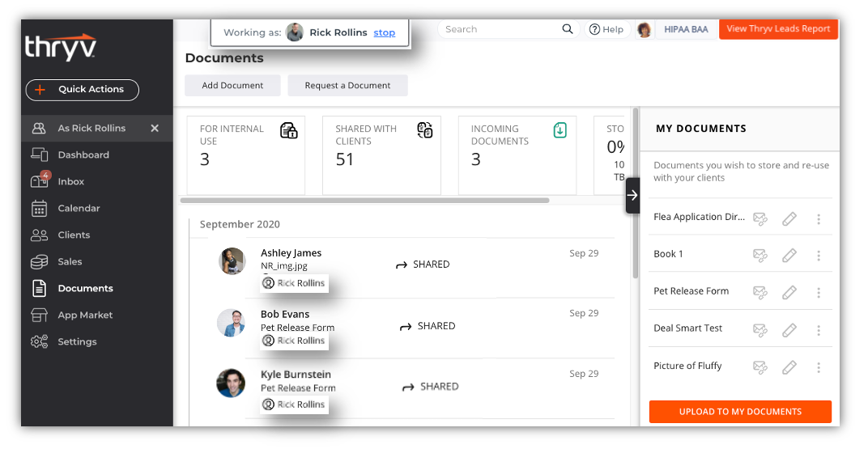Click For Internal Use lock-document icon
The image size is (868, 449).
point(289,130)
